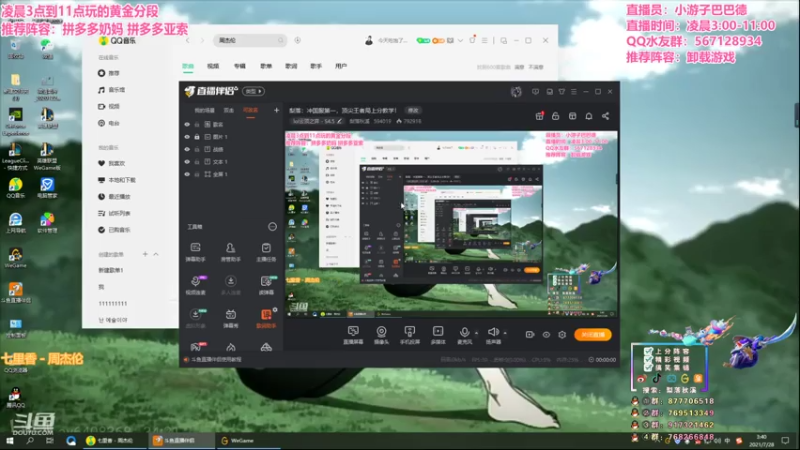Switch to the 用户 tab in QQ Music
800x450 pixels.
point(341,66)
